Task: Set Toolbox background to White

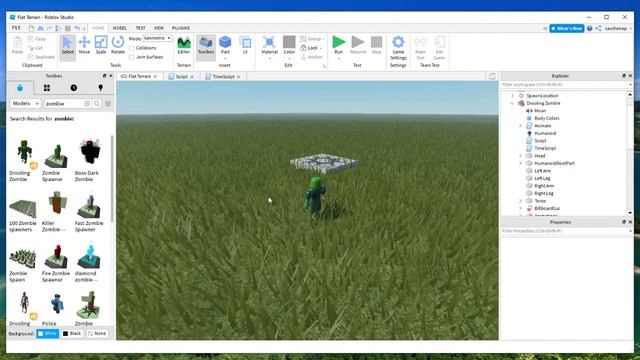Action: 47,333
